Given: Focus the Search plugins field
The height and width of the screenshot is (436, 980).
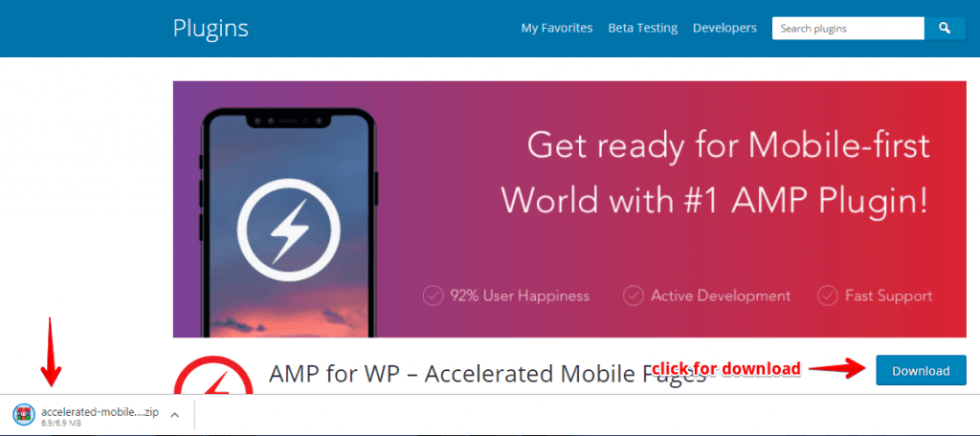Looking at the screenshot, I should (848, 28).
